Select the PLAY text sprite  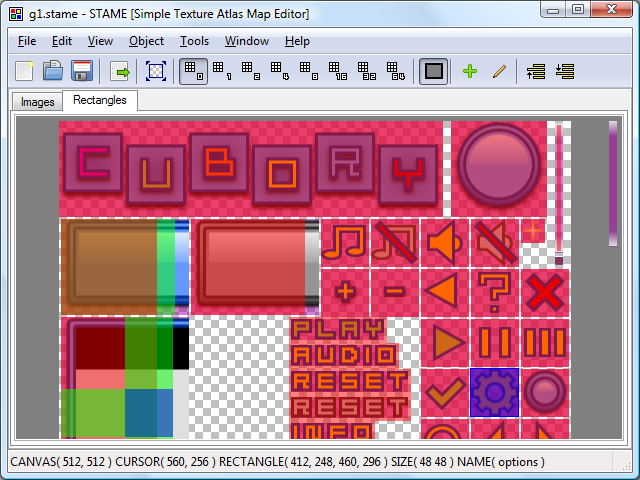[x=338, y=330]
